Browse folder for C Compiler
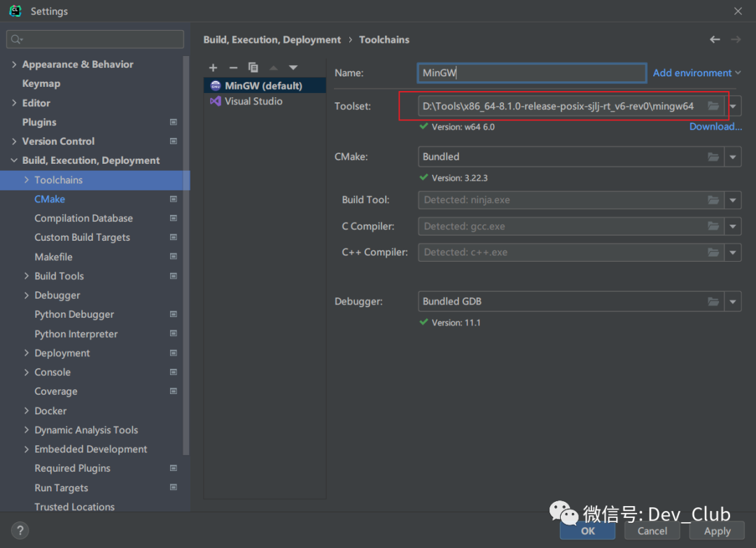The image size is (756, 548). 713,226
